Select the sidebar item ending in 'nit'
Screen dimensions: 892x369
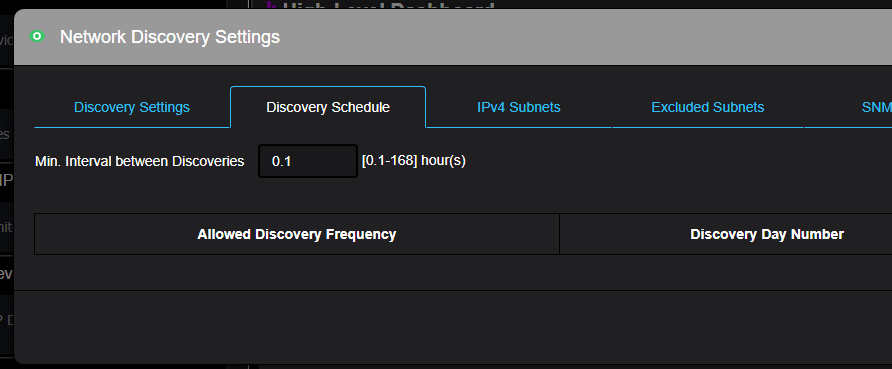coord(6,227)
